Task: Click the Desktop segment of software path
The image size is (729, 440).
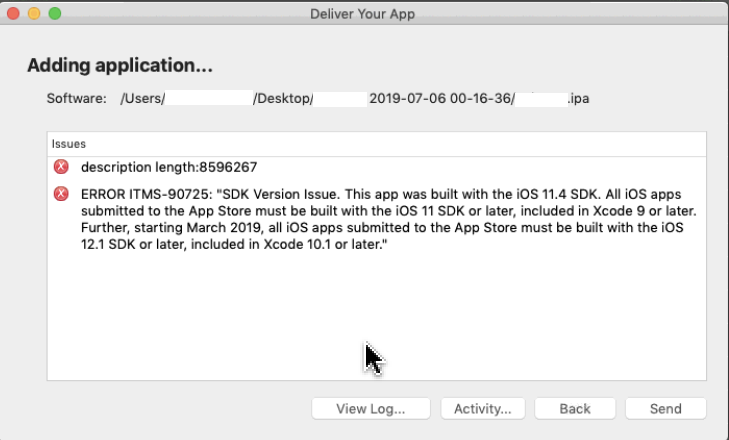Action: (x=283, y=99)
